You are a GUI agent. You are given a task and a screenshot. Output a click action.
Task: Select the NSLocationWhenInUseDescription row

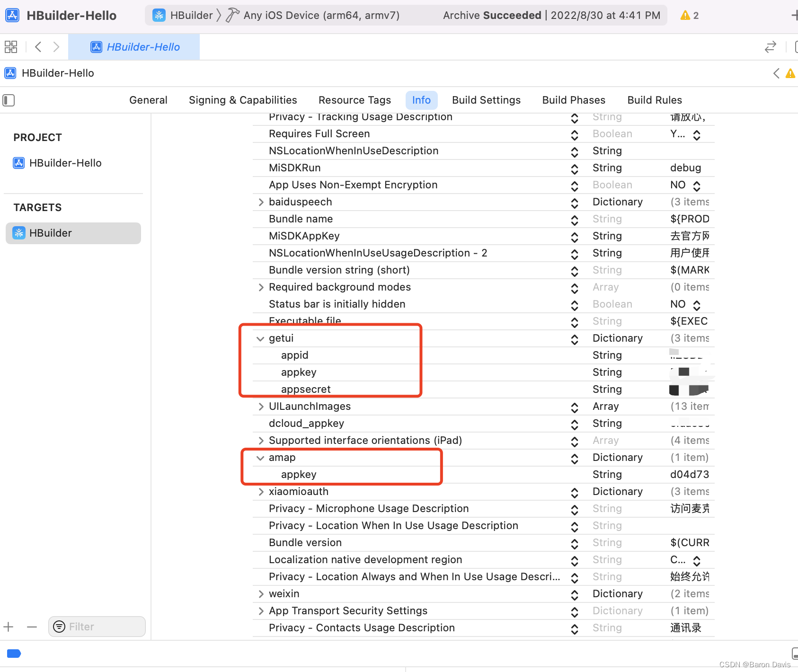(x=483, y=151)
